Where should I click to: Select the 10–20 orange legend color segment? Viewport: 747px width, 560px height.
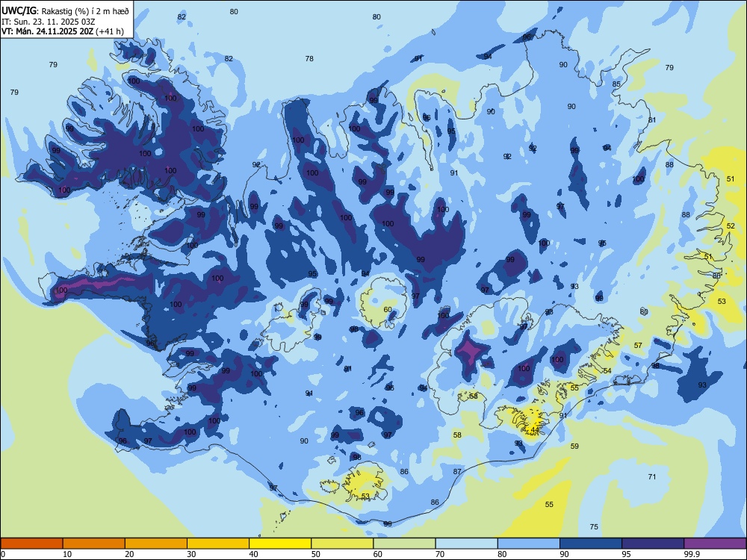pyautogui.click(x=94, y=544)
